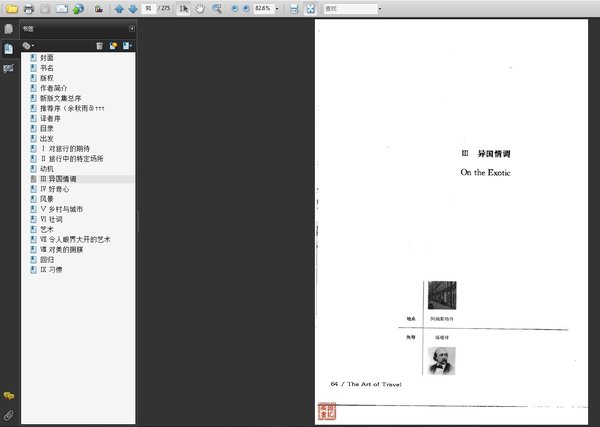
Task: Jump to the 目录 bookmark
Action: click(x=46, y=129)
